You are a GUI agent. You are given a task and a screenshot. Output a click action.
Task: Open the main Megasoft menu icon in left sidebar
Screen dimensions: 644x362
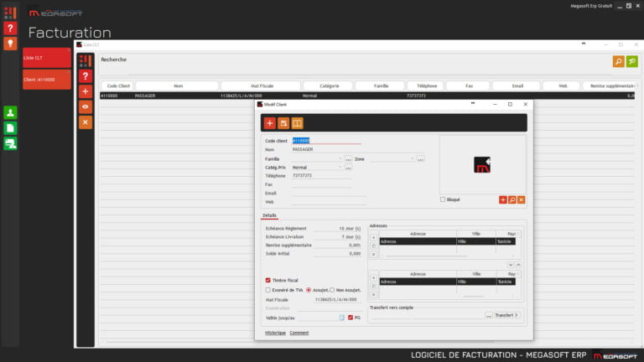pyautogui.click(x=10, y=13)
